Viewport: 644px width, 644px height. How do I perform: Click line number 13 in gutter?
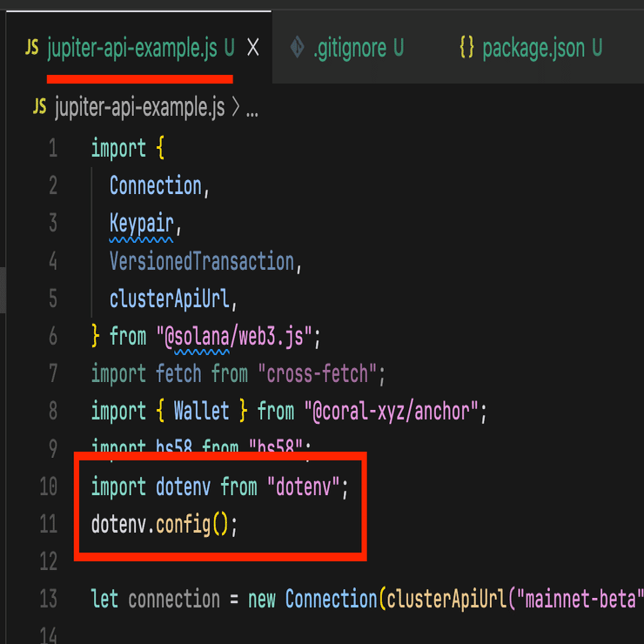click(x=49, y=599)
